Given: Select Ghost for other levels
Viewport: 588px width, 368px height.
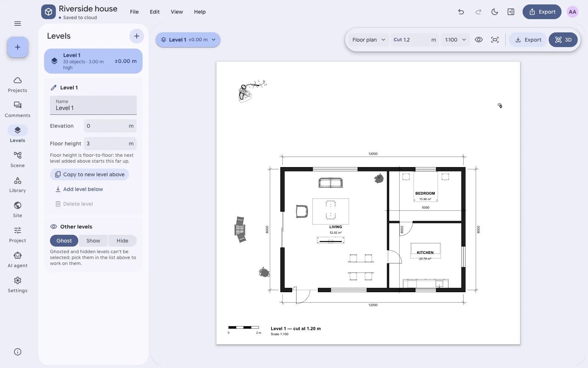Looking at the screenshot, I should 64,241.
